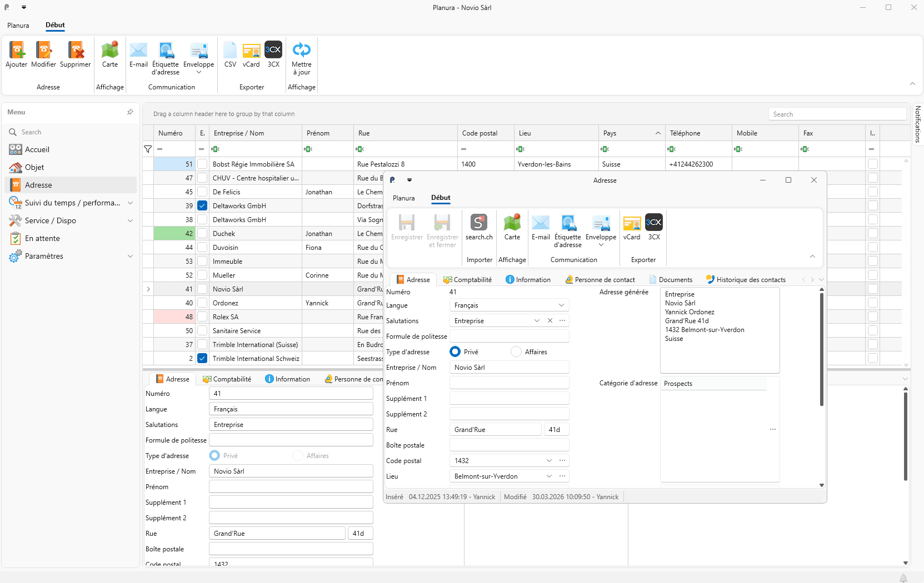The height and width of the screenshot is (583, 924).
Task: Open Code postal ellipsis button in Adresse window
Action: (x=562, y=460)
